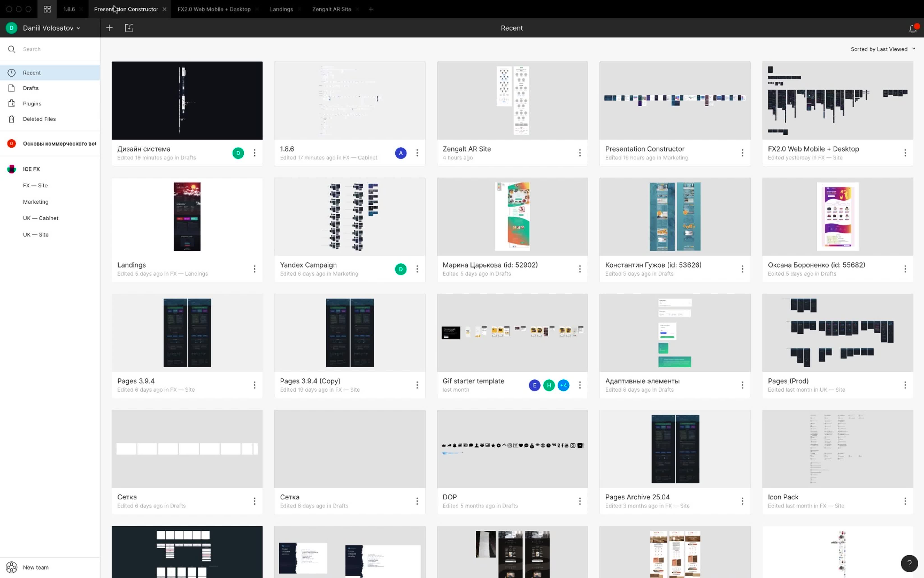Open DOP icons file thumbnail

pos(512,449)
